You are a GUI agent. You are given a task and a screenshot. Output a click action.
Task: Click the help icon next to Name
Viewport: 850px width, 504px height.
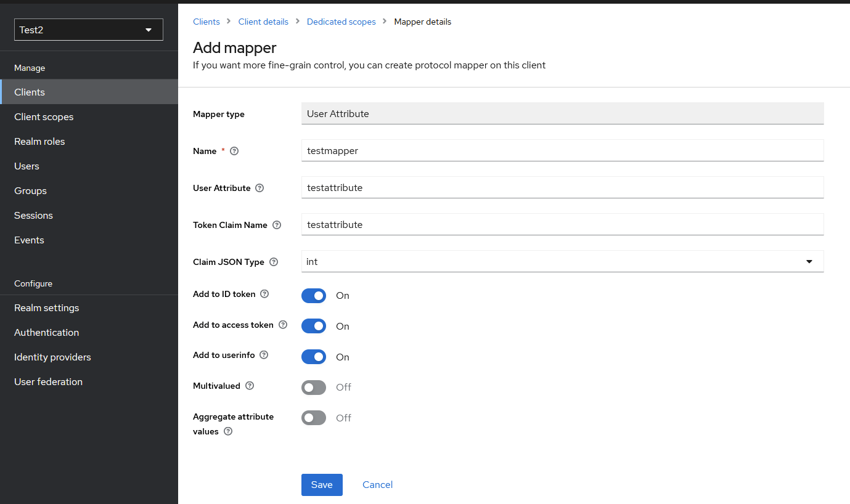[x=234, y=150]
